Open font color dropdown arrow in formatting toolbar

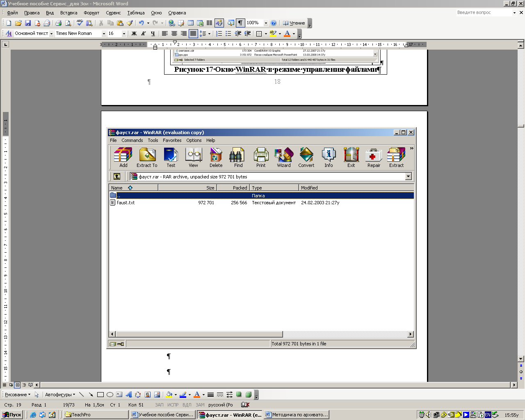click(294, 34)
